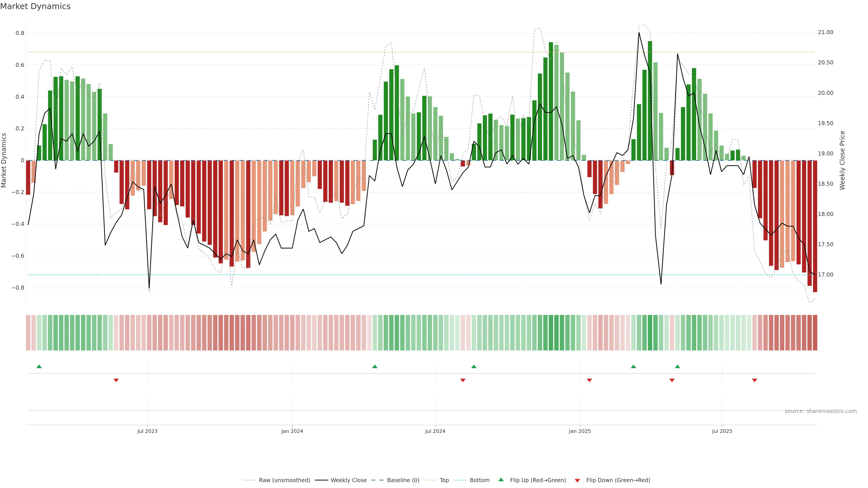The image size is (868, 488).
Task: Click the red flip-down triangle before Jul 2023
Action: (x=116, y=380)
